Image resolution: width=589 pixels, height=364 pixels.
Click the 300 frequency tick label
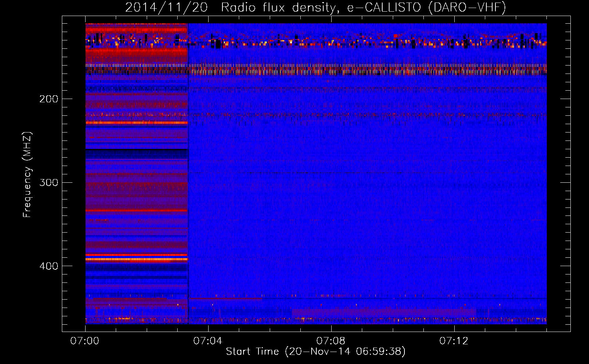[x=49, y=182]
